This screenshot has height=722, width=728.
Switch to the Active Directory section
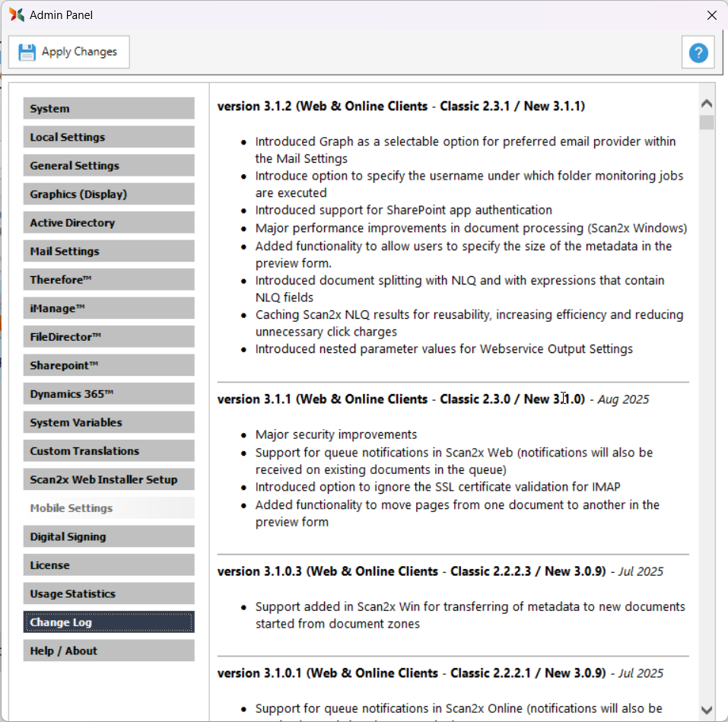tap(109, 223)
